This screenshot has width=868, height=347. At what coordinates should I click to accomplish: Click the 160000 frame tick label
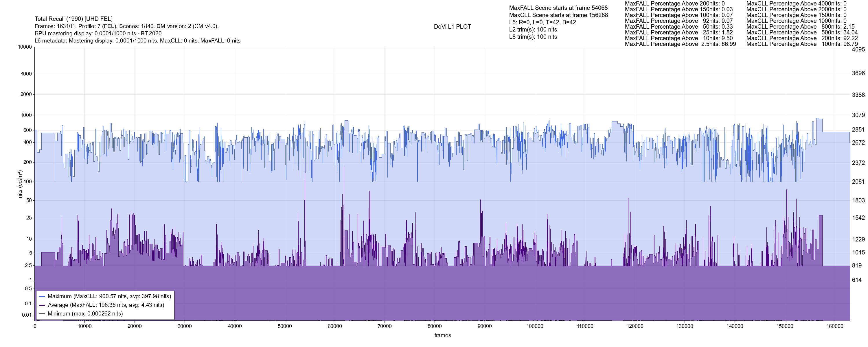coord(835,326)
